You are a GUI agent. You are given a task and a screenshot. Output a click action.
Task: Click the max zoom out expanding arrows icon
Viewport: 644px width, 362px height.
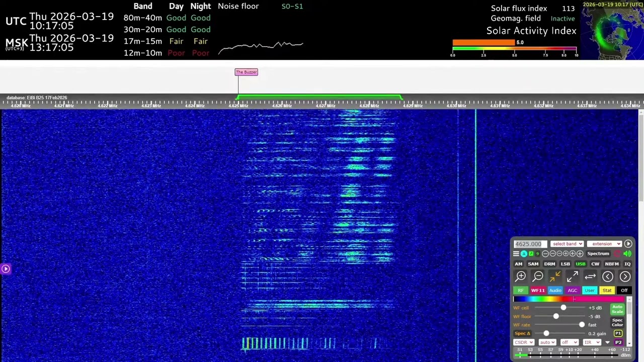[x=572, y=276]
